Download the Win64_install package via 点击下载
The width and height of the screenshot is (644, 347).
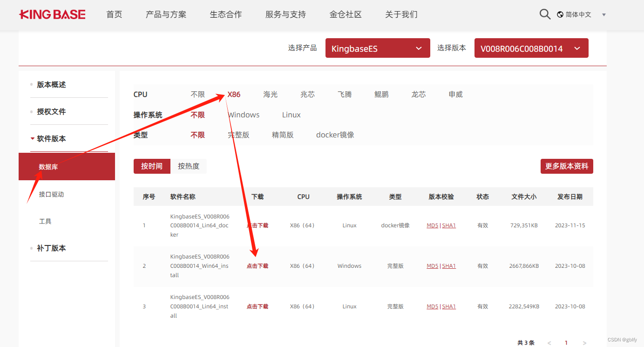(257, 265)
